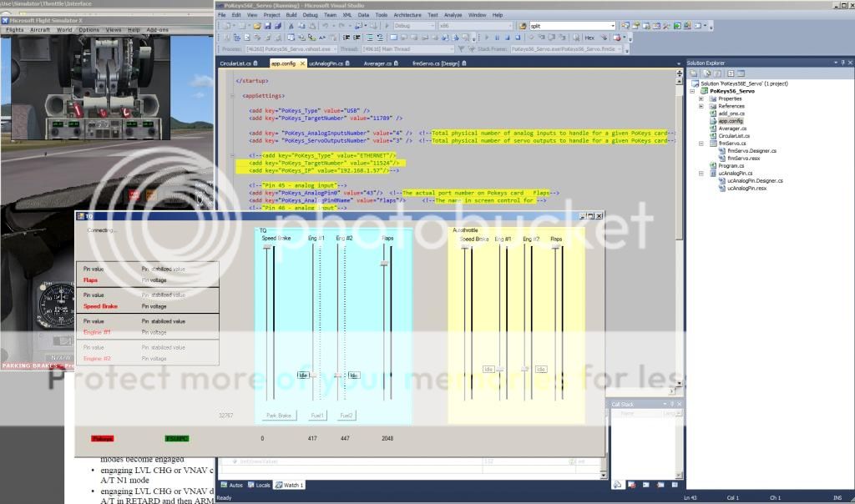This screenshot has width=855, height=504.
Task: Open the Tools menu in Visual Studio
Action: [x=381, y=15]
